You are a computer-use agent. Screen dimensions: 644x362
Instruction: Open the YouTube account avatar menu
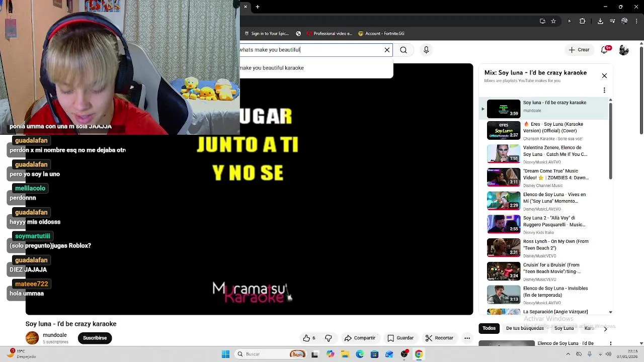click(624, 50)
